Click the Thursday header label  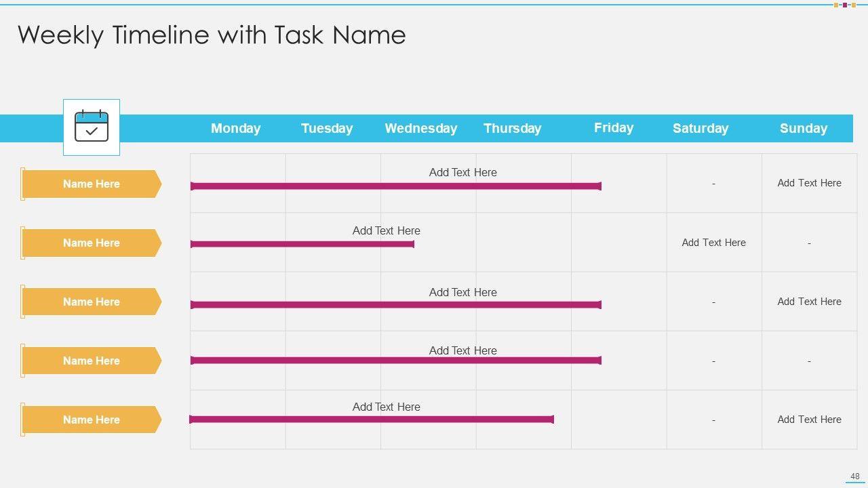[512, 129]
